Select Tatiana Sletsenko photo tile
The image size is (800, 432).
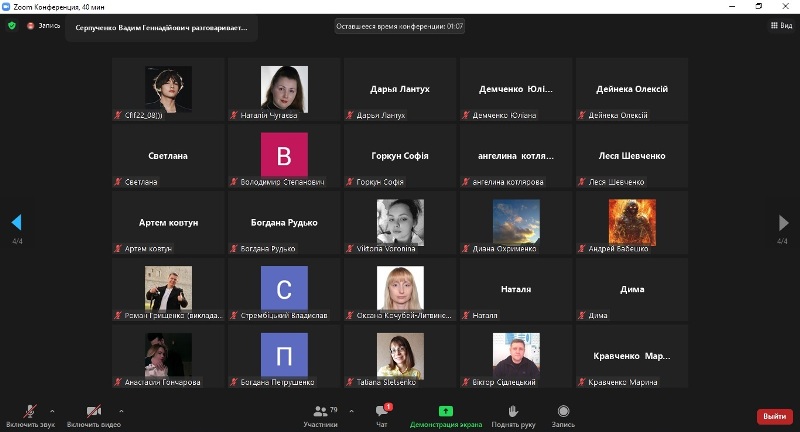point(400,357)
